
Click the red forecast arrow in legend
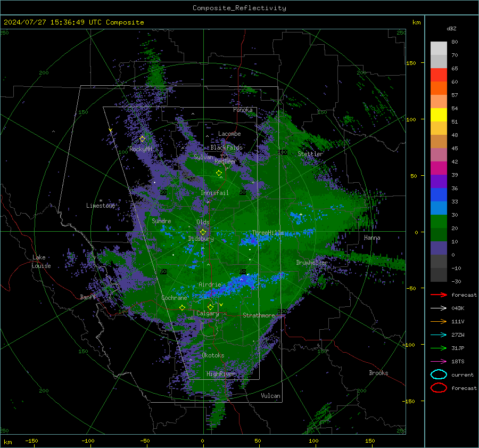pos(439,295)
